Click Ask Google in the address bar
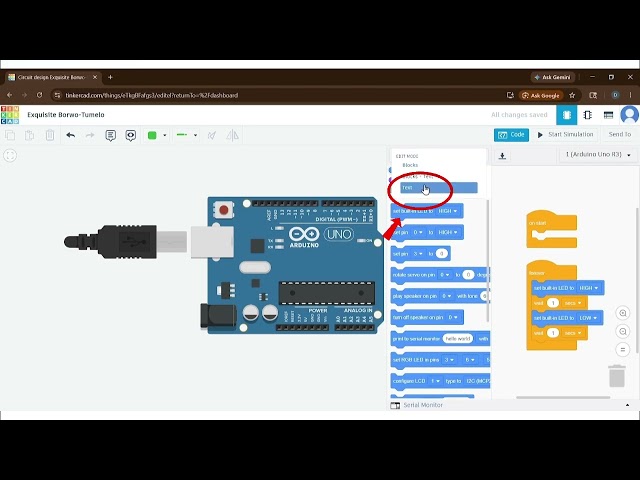640x480 pixels. 541,96
